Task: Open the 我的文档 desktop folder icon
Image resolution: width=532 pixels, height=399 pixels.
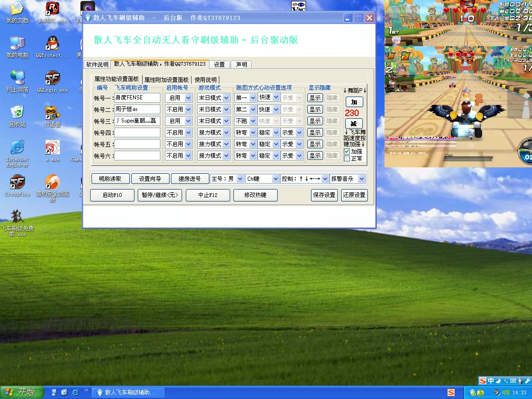Action: click(x=17, y=12)
